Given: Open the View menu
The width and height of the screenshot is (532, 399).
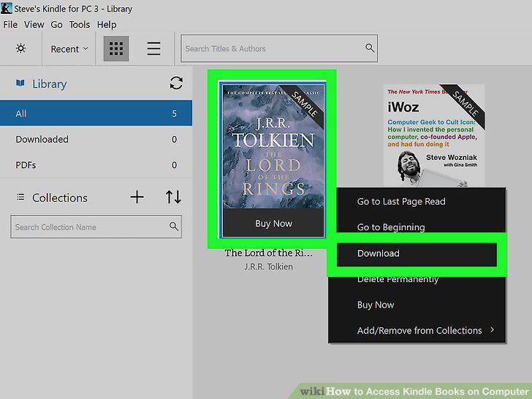Looking at the screenshot, I should point(34,25).
